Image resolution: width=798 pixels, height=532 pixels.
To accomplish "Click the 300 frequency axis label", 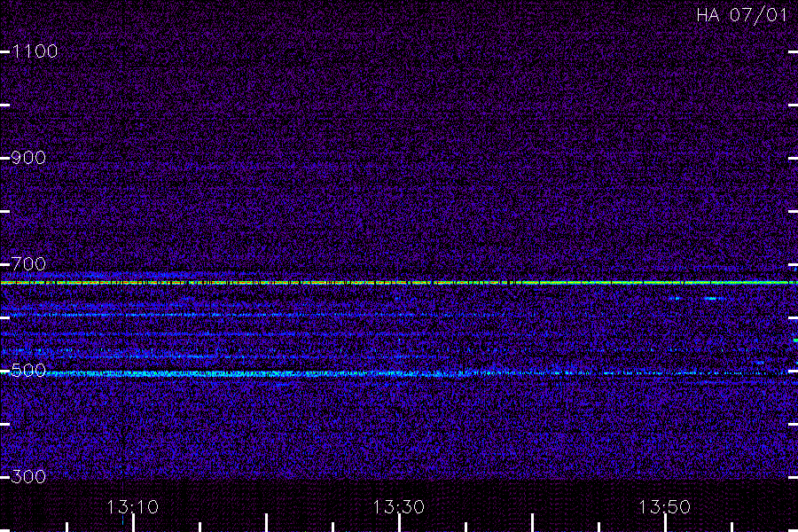I will pyautogui.click(x=28, y=476).
